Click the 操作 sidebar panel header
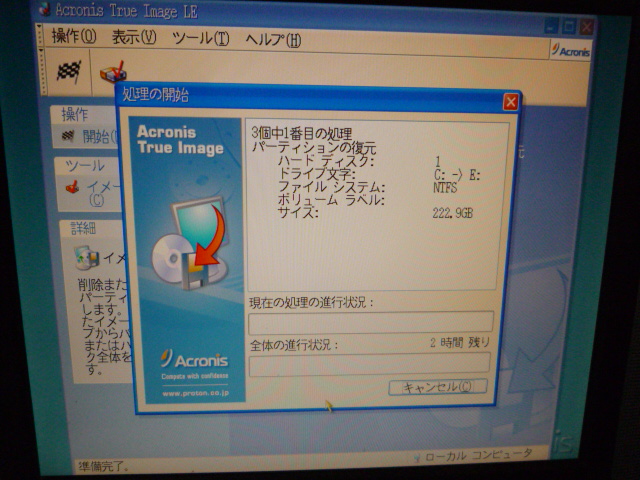 (84, 114)
